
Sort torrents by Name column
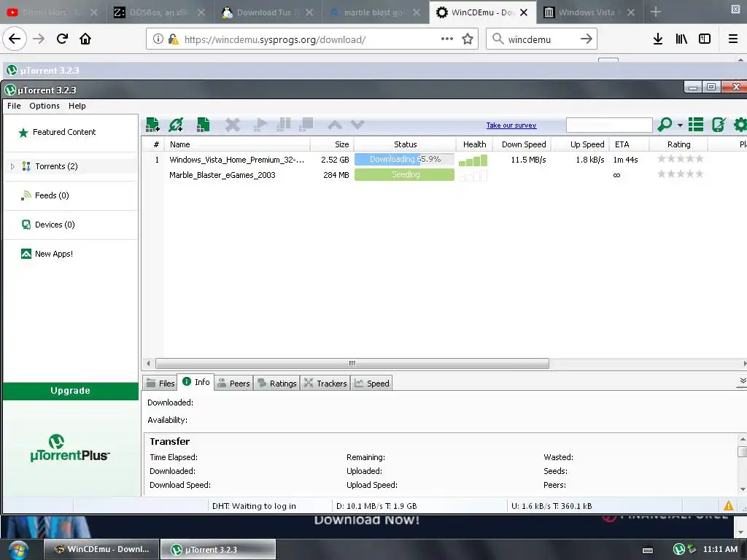tap(237, 144)
